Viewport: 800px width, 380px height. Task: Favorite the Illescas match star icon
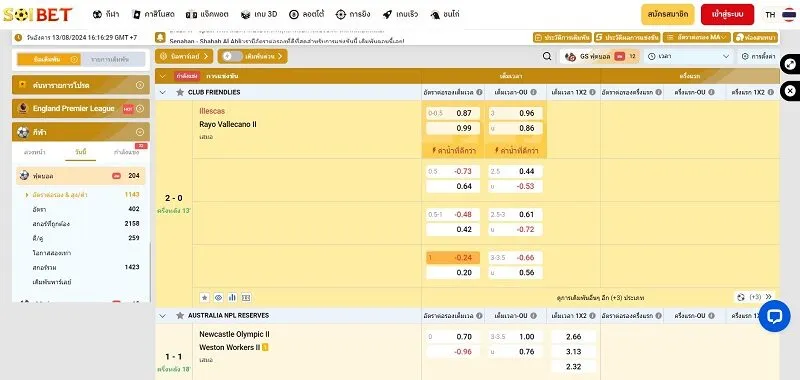click(x=205, y=297)
